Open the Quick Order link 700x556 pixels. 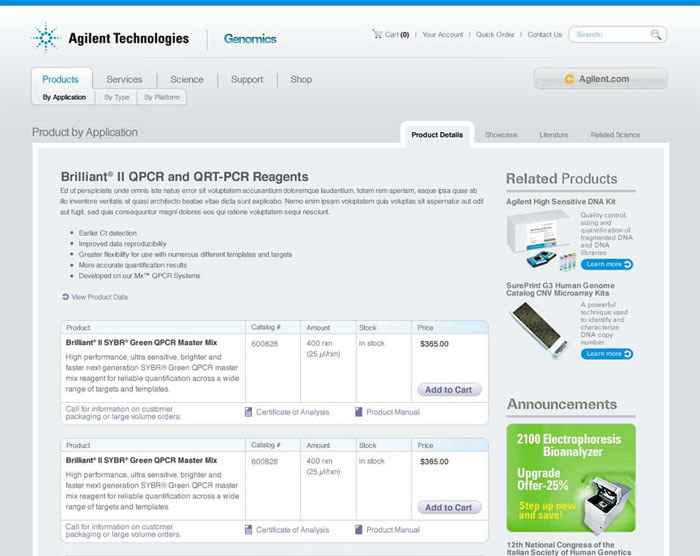[x=495, y=34]
